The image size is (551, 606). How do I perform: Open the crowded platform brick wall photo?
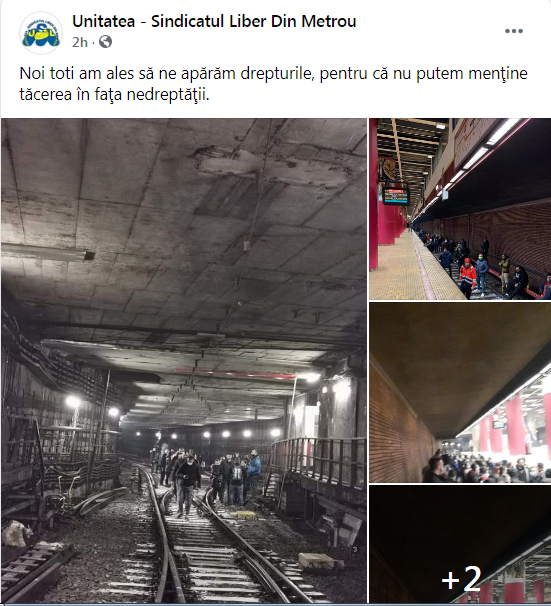[x=460, y=392]
